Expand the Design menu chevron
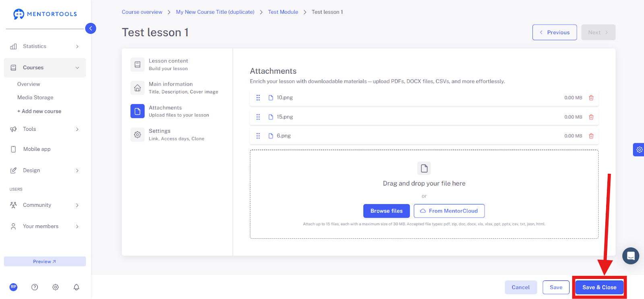Image resolution: width=644 pixels, height=299 pixels. tap(77, 171)
